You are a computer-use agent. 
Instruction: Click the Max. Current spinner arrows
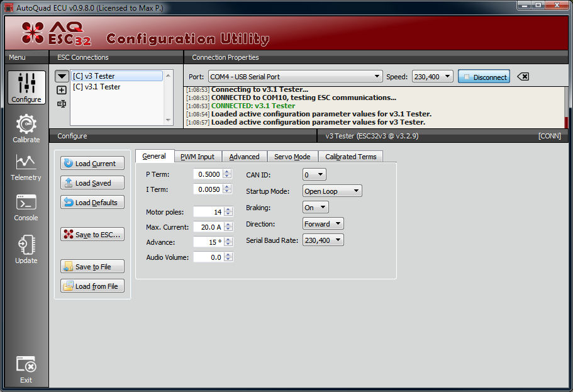[x=228, y=227]
